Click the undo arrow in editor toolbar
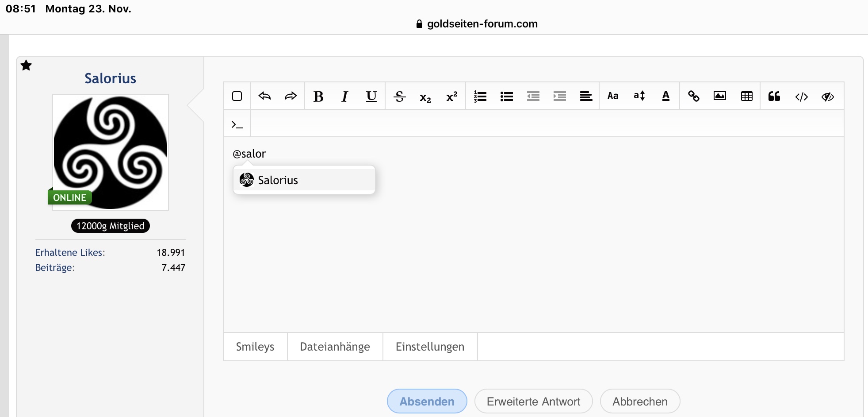 264,96
